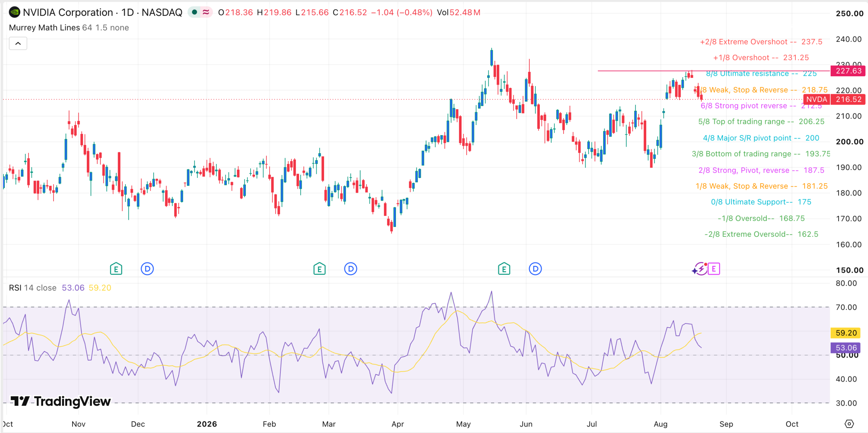Click the -1/8 Oversold 168.75 label
Viewport: 868px width, 433px height.
761,218
